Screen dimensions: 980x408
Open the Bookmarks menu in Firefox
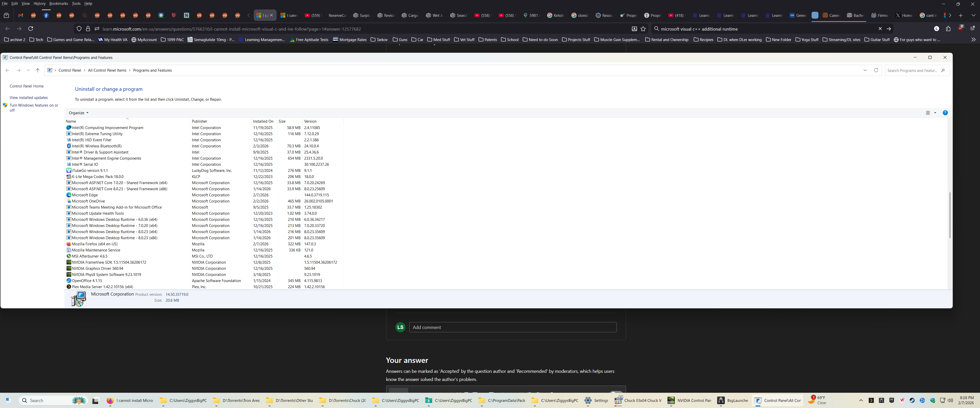(59, 3)
